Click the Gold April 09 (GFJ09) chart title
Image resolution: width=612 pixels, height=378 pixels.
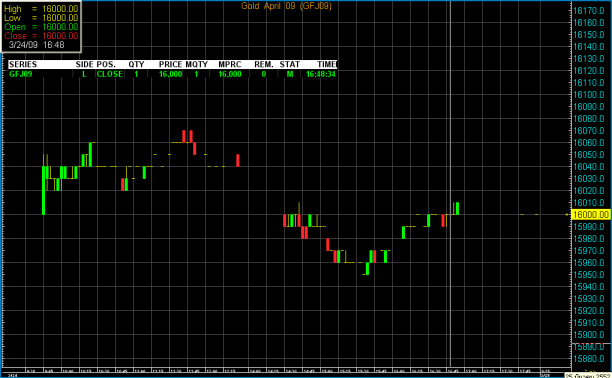pyautogui.click(x=286, y=6)
